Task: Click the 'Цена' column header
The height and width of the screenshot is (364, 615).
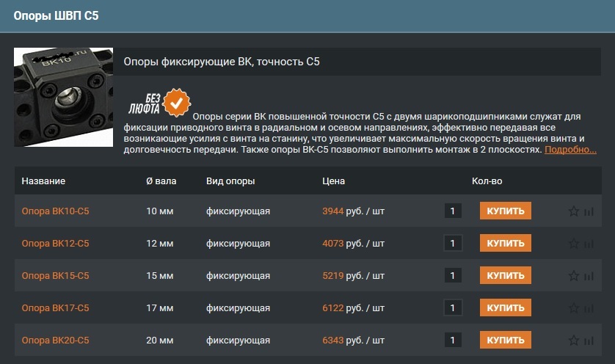Action: click(333, 181)
